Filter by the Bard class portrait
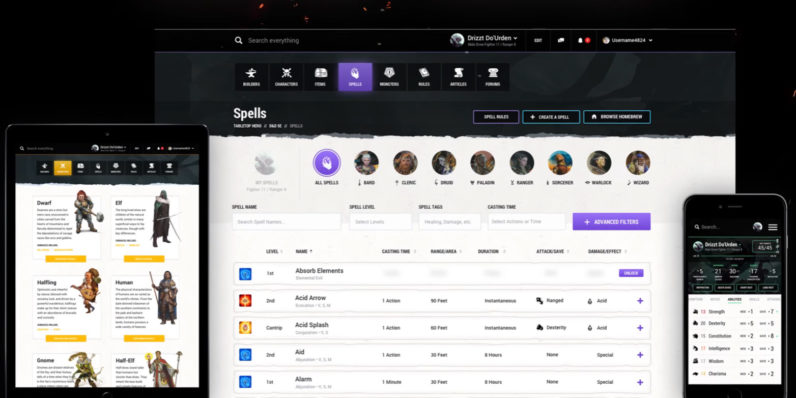796x398 pixels. 366,163
